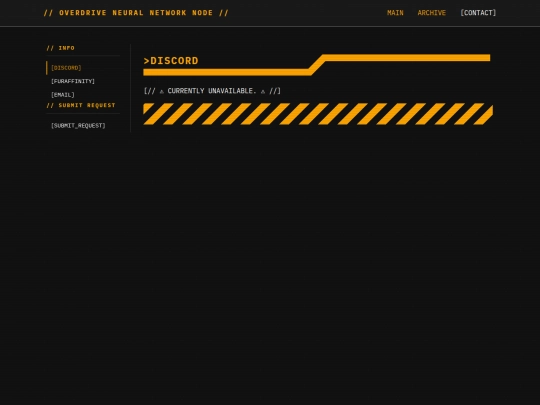Open the MAIN navigation link
The width and height of the screenshot is (540, 405).
[x=395, y=13]
